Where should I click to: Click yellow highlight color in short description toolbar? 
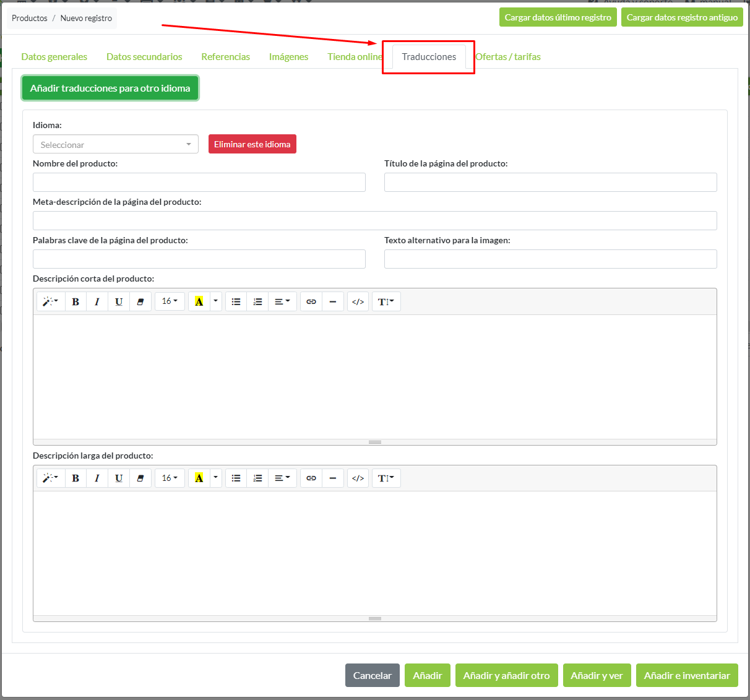199,301
